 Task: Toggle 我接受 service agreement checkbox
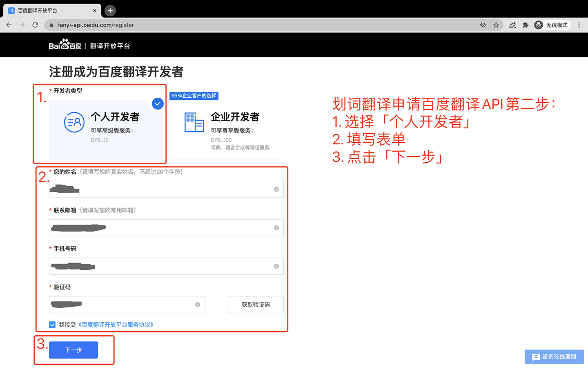52,325
